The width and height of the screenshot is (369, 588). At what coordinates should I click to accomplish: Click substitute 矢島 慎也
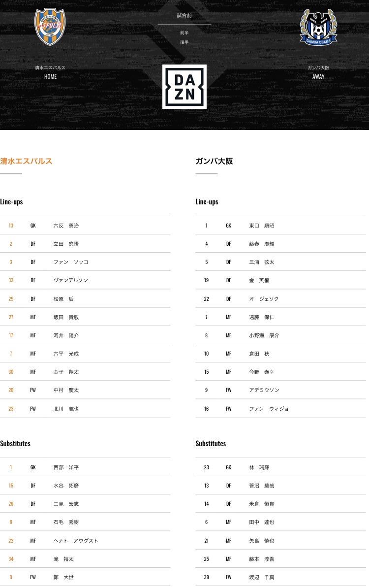261,541
